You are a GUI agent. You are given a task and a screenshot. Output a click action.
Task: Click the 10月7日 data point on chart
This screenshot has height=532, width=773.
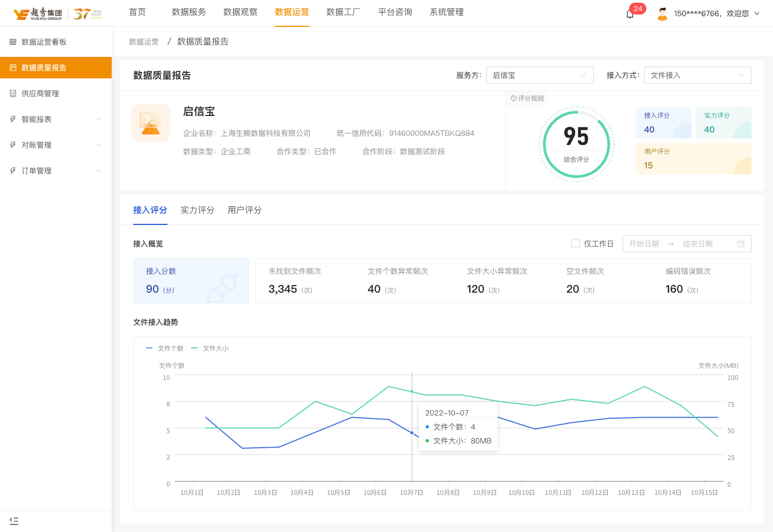pyautogui.click(x=412, y=433)
